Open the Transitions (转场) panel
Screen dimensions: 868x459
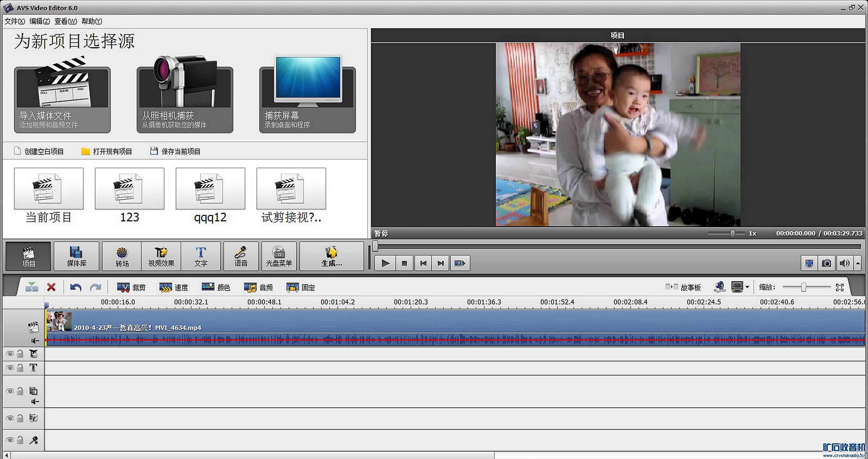pyautogui.click(x=122, y=256)
